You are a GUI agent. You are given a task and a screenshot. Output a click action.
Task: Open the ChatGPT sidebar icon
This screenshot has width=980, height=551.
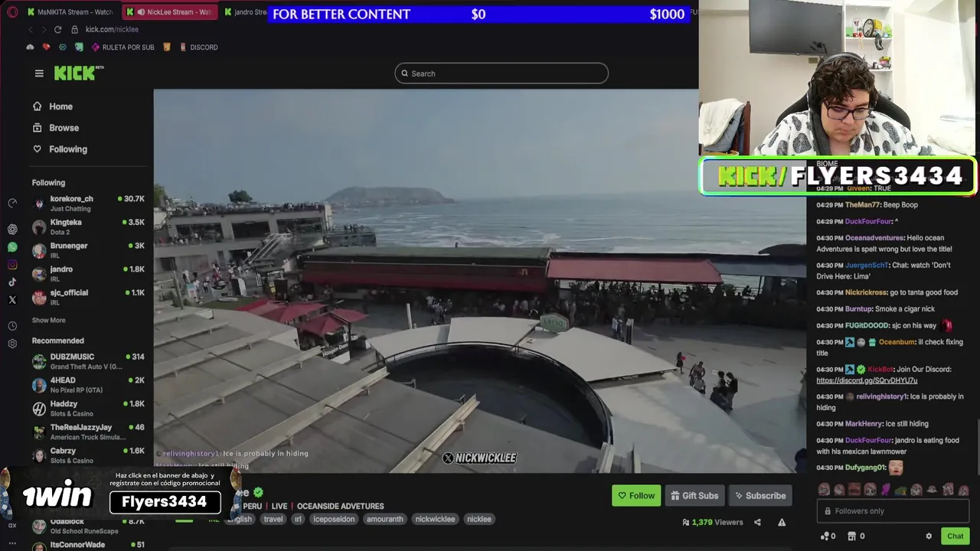pos(12,229)
